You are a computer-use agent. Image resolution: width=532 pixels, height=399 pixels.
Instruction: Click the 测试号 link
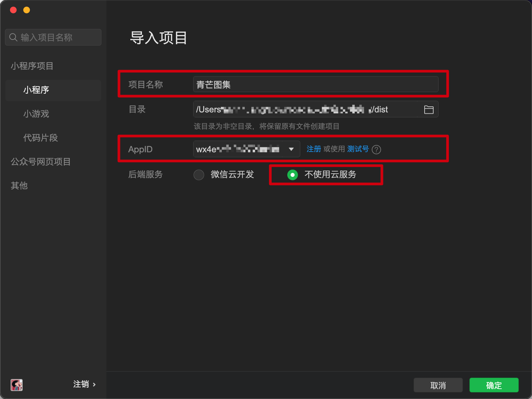[x=358, y=149]
